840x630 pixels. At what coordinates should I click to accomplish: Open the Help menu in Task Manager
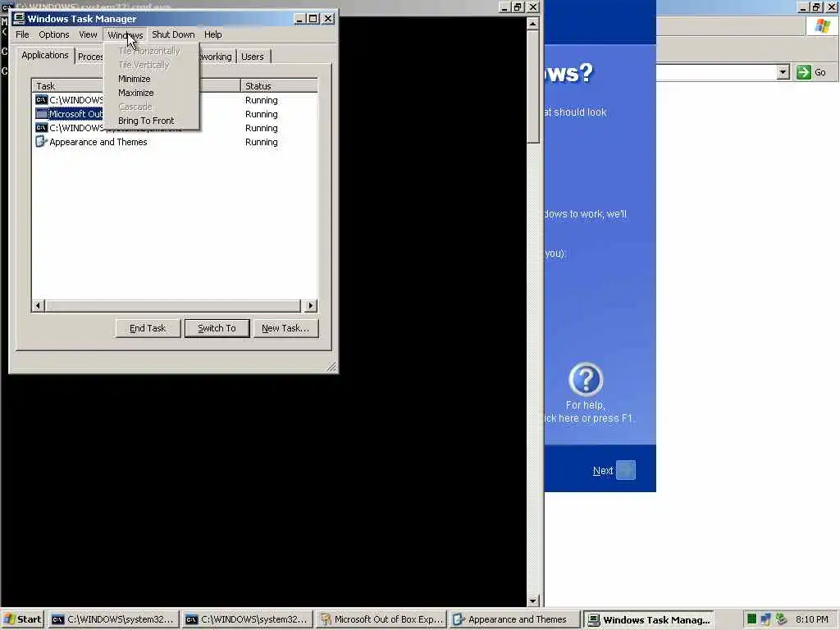pyautogui.click(x=212, y=34)
